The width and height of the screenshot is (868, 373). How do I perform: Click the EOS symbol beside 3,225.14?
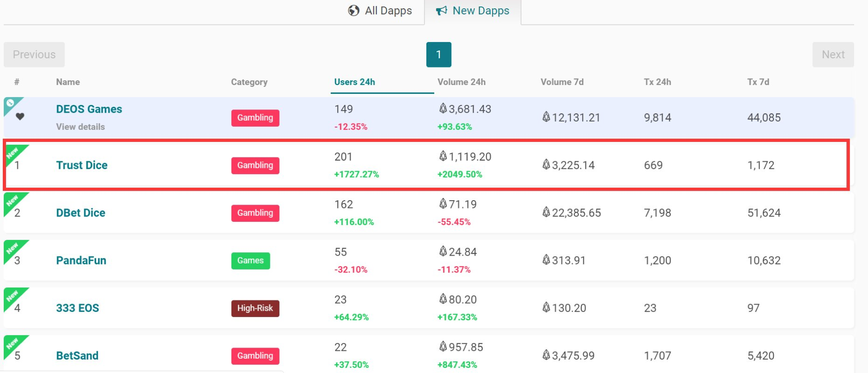[546, 164]
